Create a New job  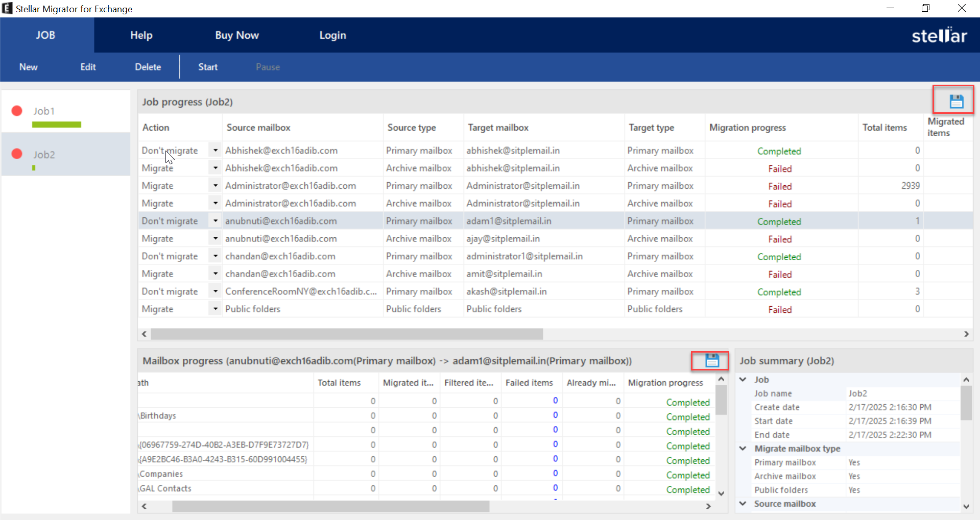[x=29, y=67]
